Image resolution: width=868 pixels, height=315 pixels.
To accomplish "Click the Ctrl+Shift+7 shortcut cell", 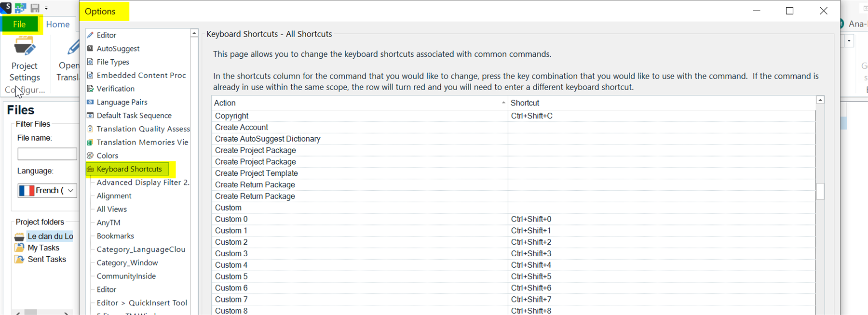I will pyautogui.click(x=662, y=300).
